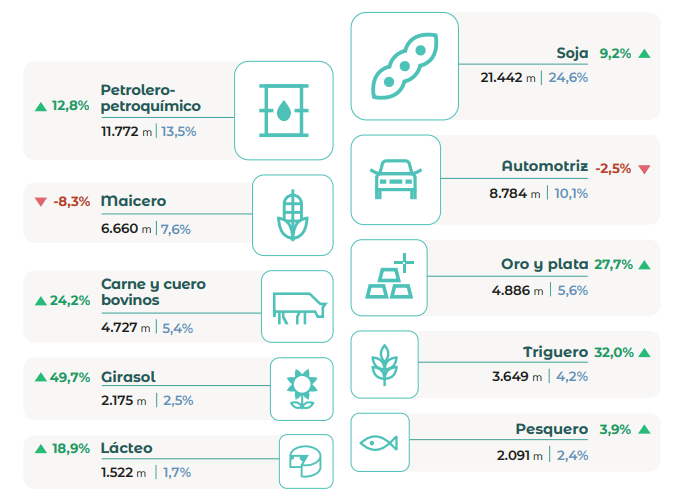The height and width of the screenshot is (501, 681).
Task: Click the fish icon for Pesquero
Action: [x=380, y=441]
